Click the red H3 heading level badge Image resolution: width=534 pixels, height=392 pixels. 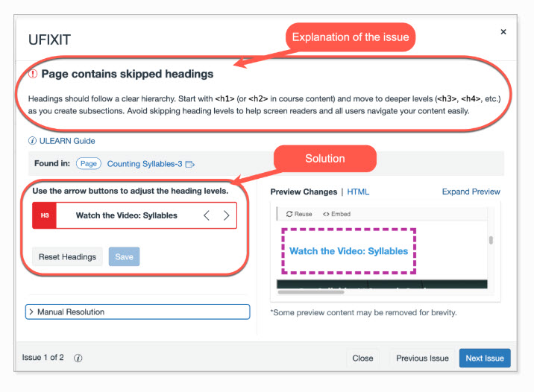[x=45, y=215]
